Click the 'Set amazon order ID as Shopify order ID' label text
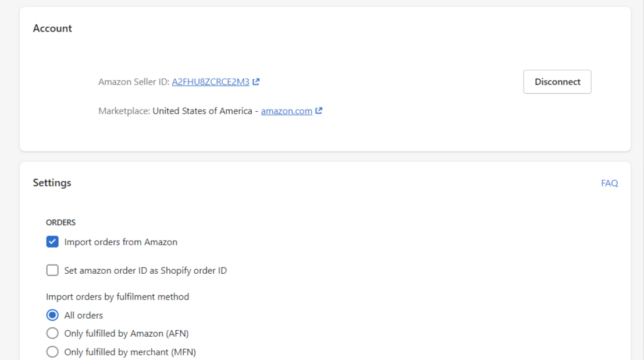The width and height of the screenshot is (644, 360). [145, 270]
